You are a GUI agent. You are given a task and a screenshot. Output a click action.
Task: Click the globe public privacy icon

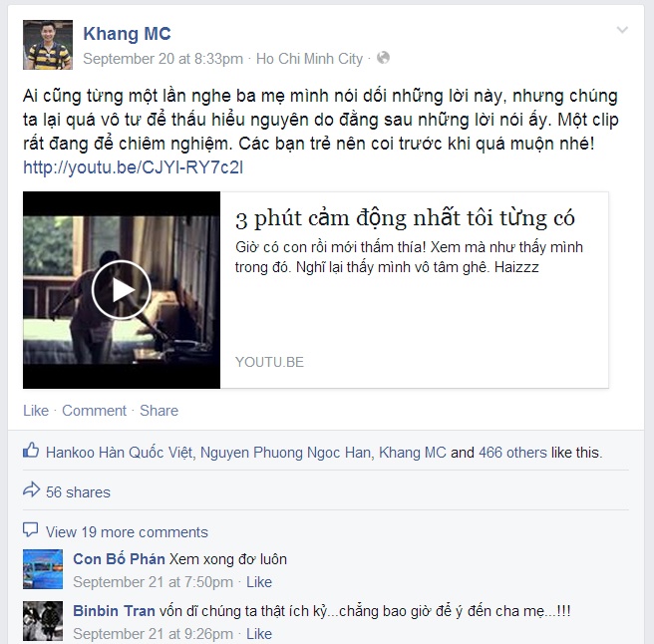pyautogui.click(x=383, y=58)
